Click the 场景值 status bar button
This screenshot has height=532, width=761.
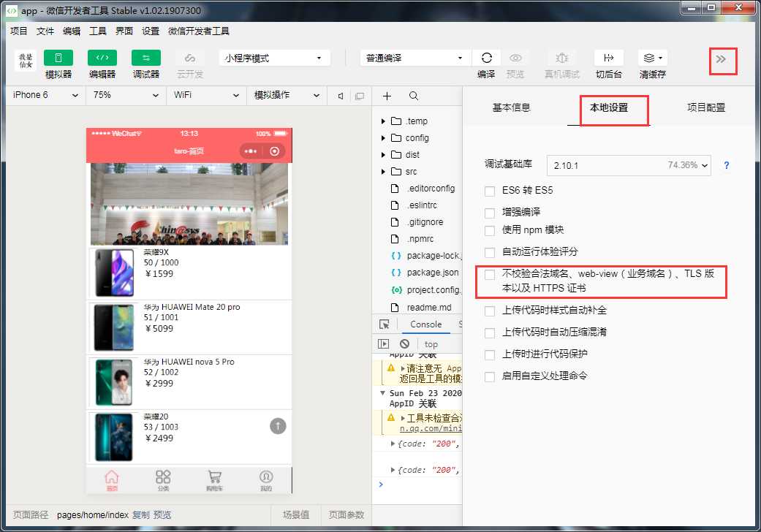(296, 515)
